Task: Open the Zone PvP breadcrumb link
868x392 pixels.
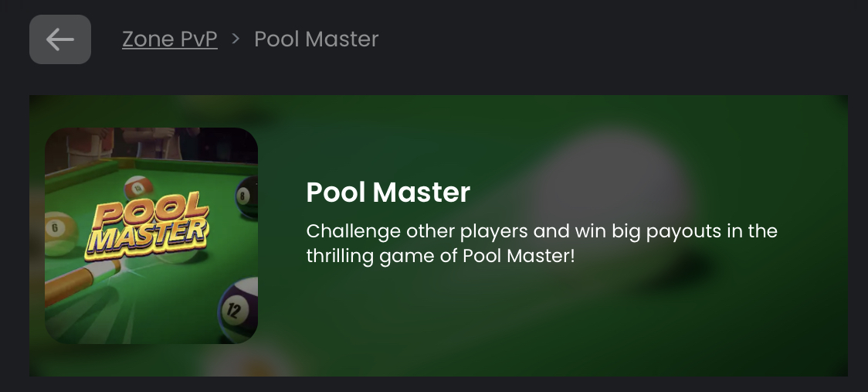Action: point(169,39)
